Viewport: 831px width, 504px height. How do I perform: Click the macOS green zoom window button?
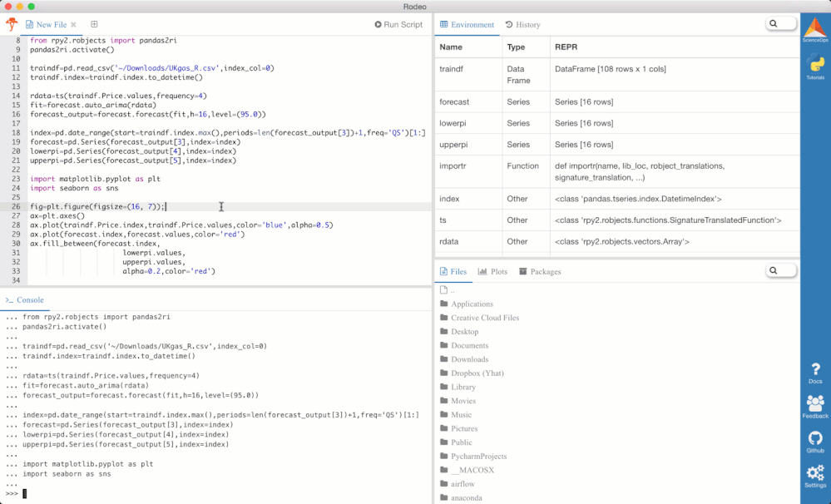pos(32,7)
